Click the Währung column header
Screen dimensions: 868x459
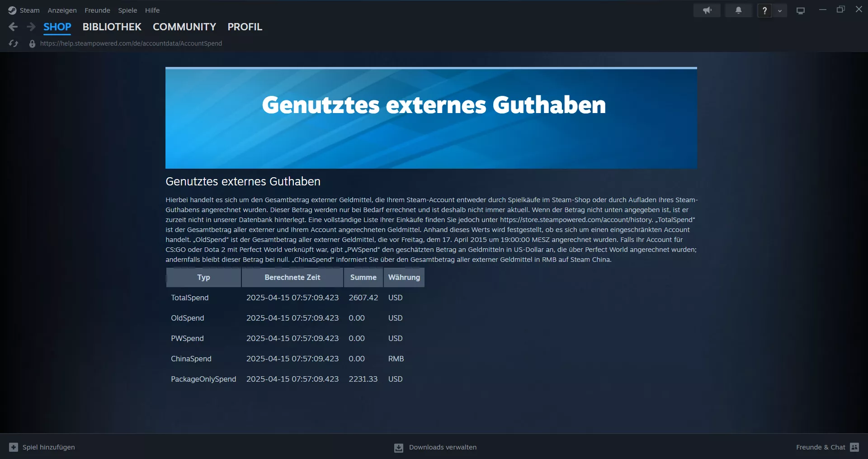(404, 277)
